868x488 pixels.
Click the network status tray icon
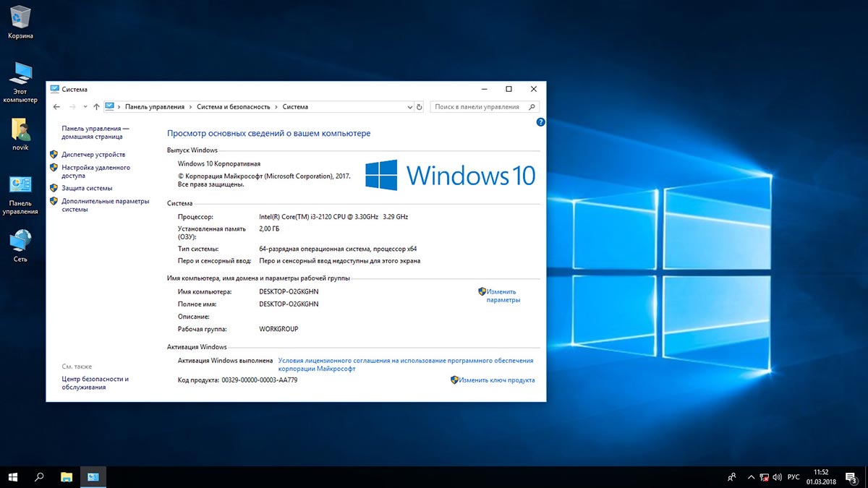(x=764, y=477)
